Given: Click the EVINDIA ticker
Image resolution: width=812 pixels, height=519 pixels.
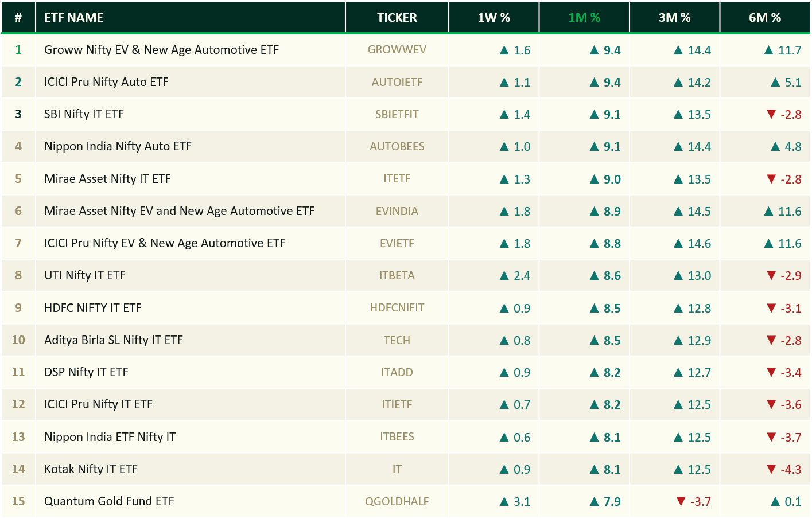Looking at the screenshot, I should click(x=397, y=211).
